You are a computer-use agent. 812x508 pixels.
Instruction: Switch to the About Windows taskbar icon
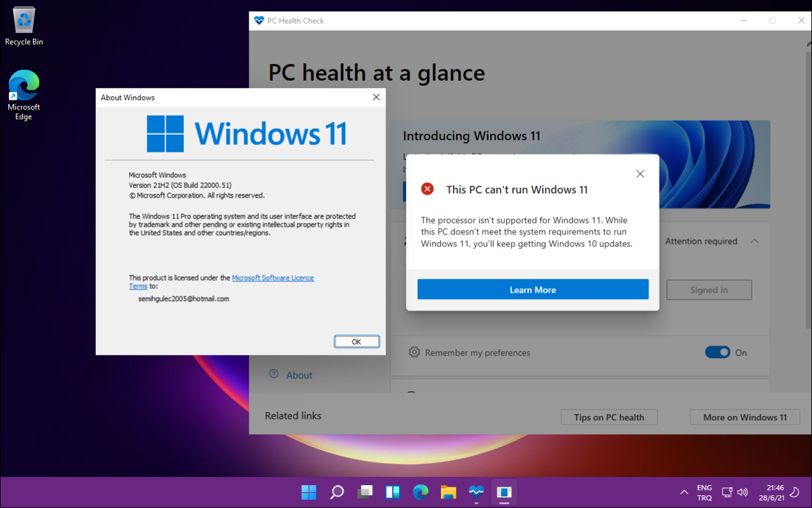coord(504,492)
